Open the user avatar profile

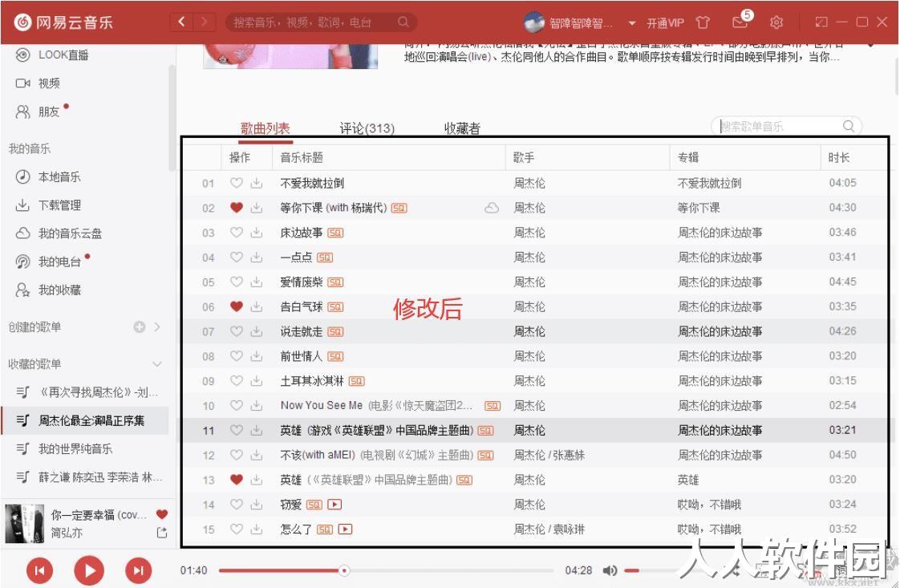click(x=533, y=22)
